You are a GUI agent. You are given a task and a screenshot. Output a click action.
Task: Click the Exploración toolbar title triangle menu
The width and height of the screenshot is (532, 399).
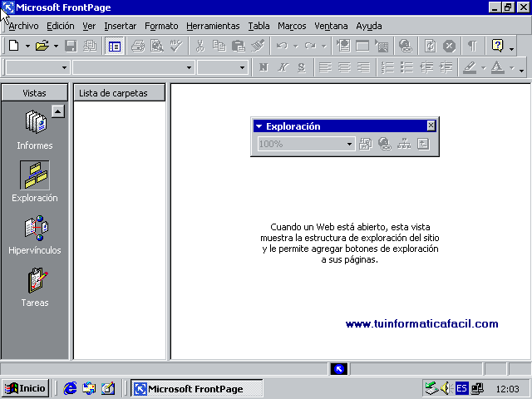259,126
